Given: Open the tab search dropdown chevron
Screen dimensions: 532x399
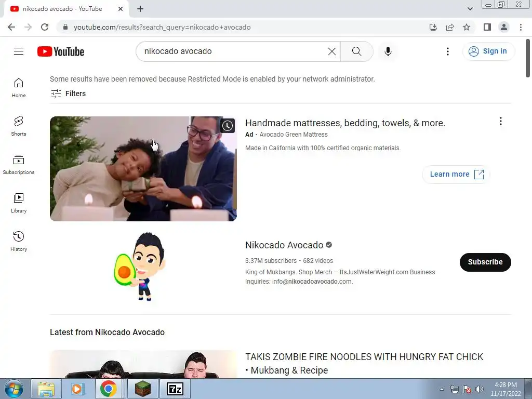Looking at the screenshot, I should (470, 9).
